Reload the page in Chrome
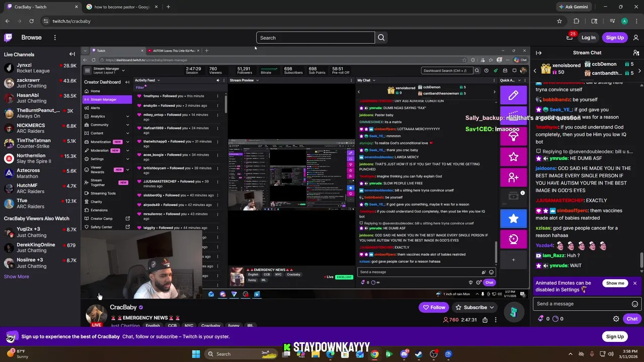The image size is (644, 362). [31, 21]
